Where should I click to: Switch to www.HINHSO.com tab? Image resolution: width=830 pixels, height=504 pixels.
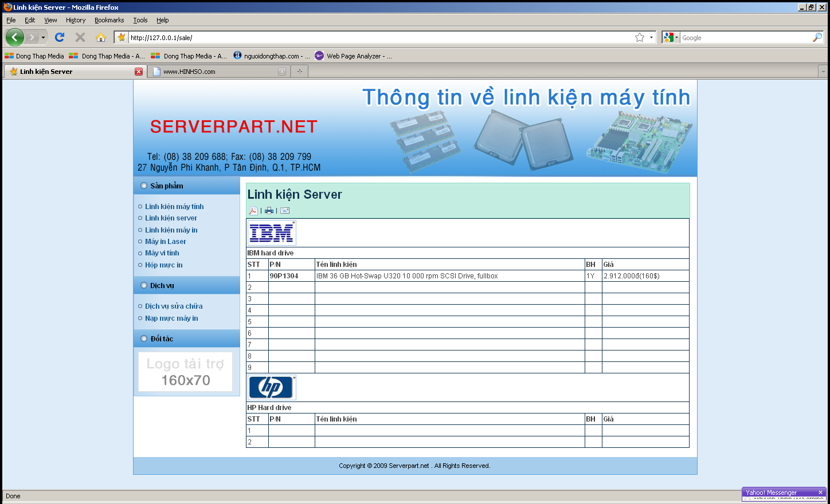pos(220,72)
